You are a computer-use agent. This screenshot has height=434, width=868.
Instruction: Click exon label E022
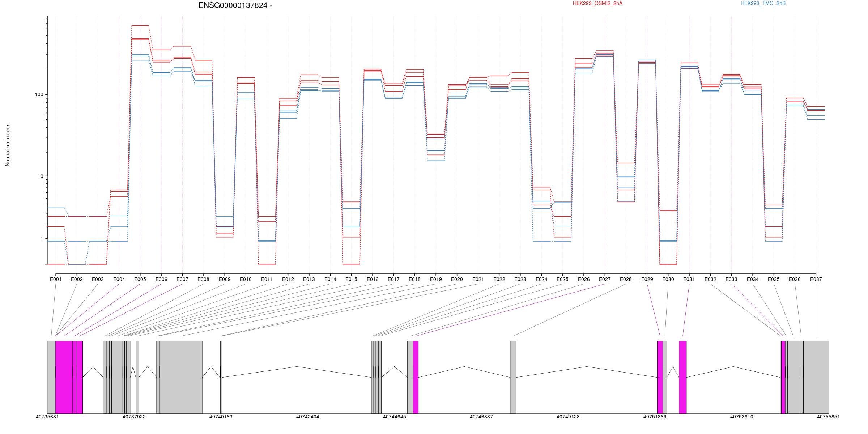[499, 279]
